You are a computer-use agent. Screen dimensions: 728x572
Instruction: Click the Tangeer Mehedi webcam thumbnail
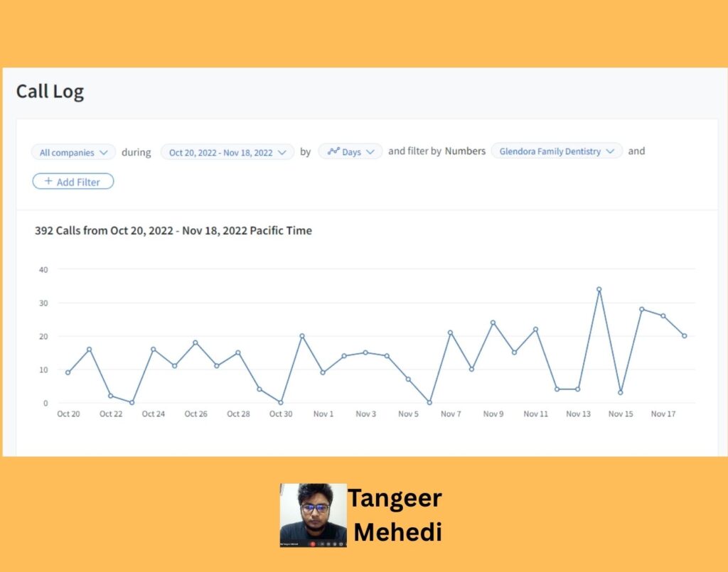[314, 515]
